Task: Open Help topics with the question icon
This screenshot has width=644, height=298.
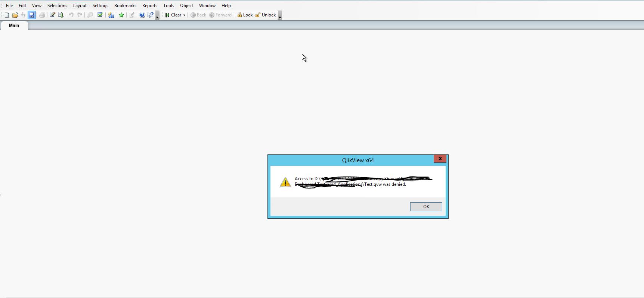Action: (142, 15)
